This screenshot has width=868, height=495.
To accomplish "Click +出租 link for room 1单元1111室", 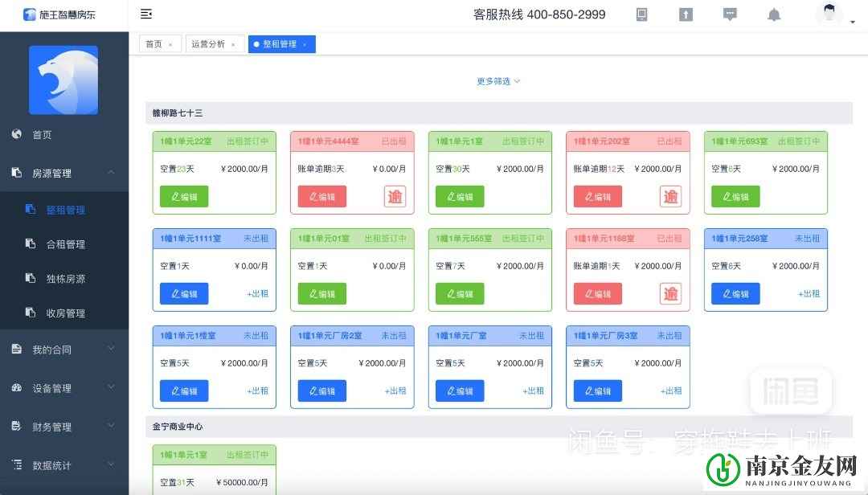I will (x=257, y=293).
